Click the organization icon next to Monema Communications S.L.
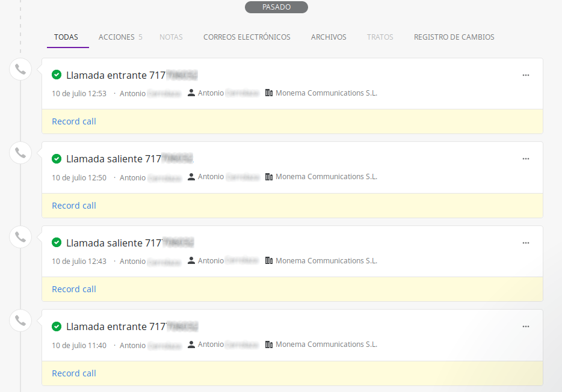The height and width of the screenshot is (392, 562). [268, 93]
